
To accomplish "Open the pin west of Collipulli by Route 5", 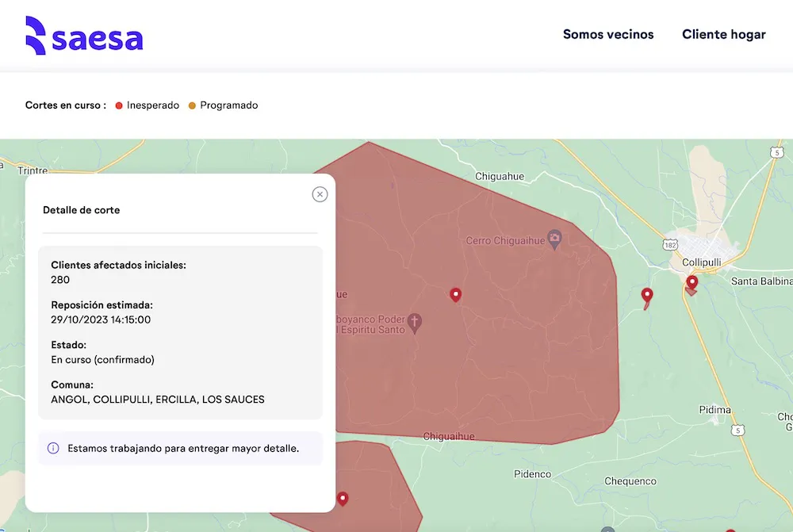I will (647, 295).
